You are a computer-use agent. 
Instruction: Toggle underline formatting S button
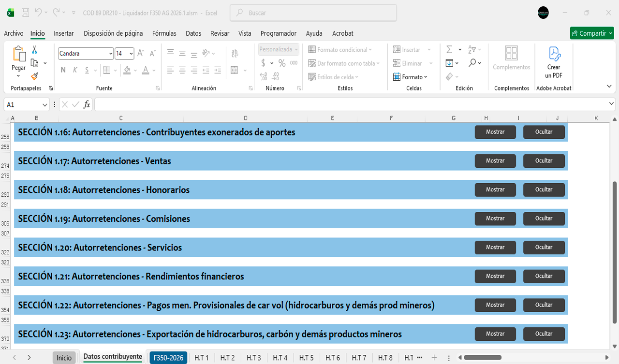[x=87, y=70]
